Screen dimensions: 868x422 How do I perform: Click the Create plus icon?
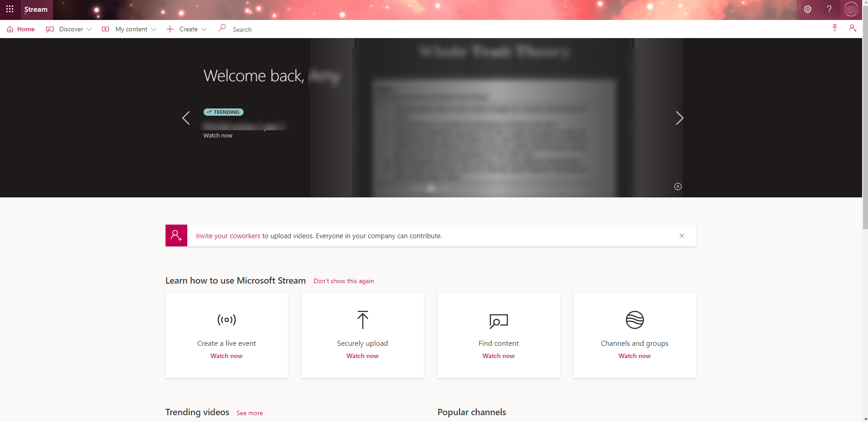point(170,29)
